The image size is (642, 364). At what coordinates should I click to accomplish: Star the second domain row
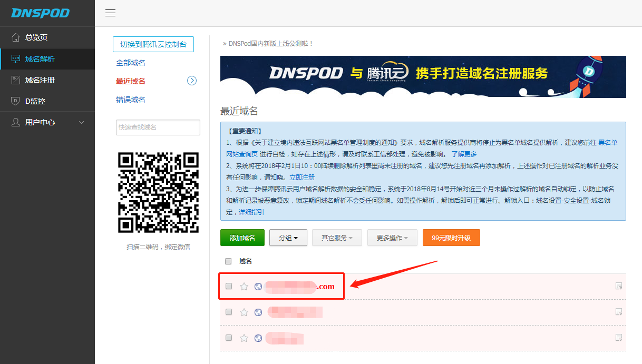[x=244, y=312]
